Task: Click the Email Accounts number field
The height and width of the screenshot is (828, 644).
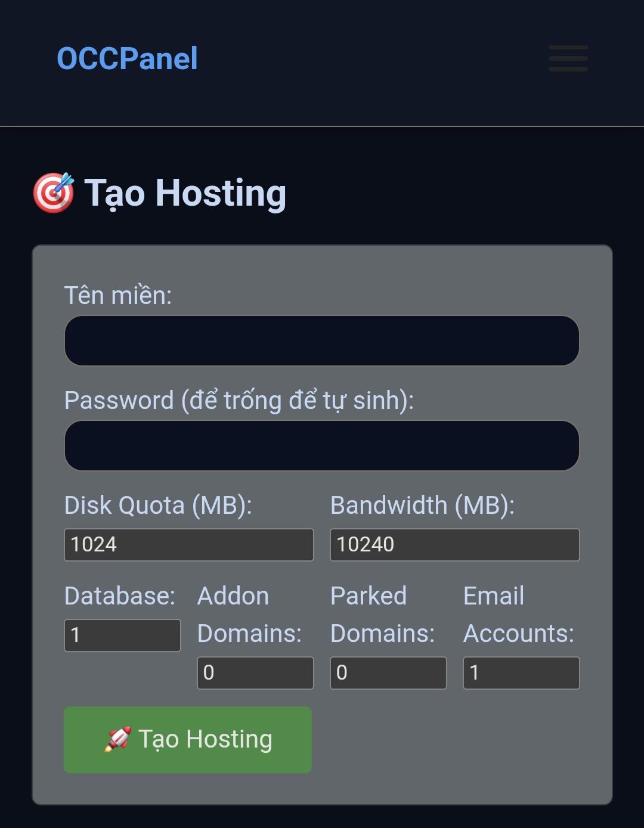Action: pos(521,672)
